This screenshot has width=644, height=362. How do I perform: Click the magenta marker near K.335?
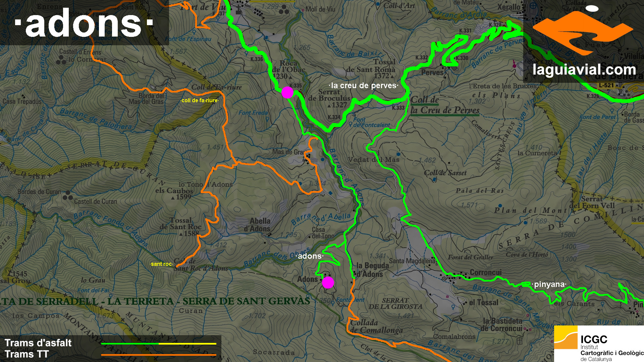click(287, 92)
